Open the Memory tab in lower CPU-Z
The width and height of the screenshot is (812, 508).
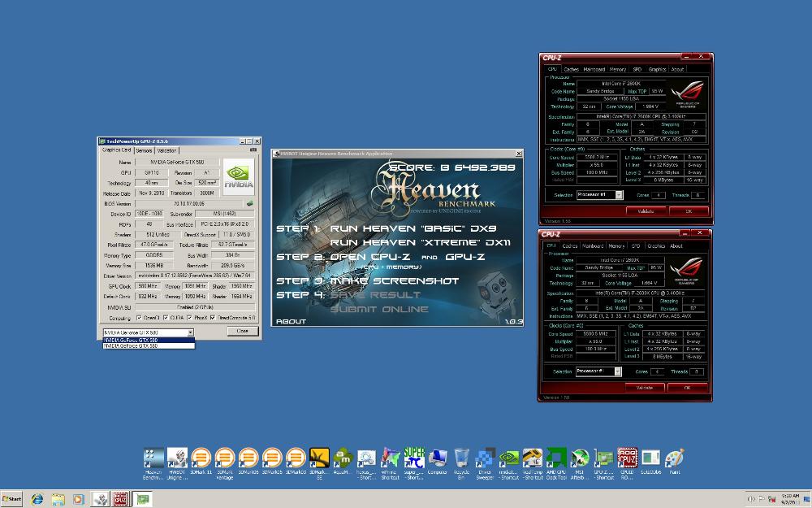click(x=616, y=246)
